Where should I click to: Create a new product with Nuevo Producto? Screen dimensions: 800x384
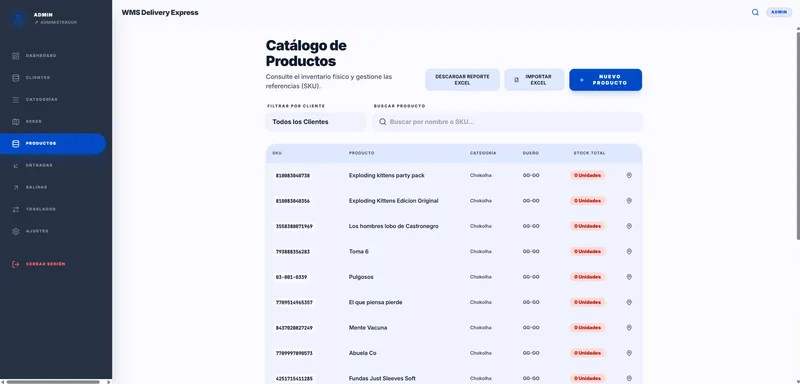tap(606, 80)
